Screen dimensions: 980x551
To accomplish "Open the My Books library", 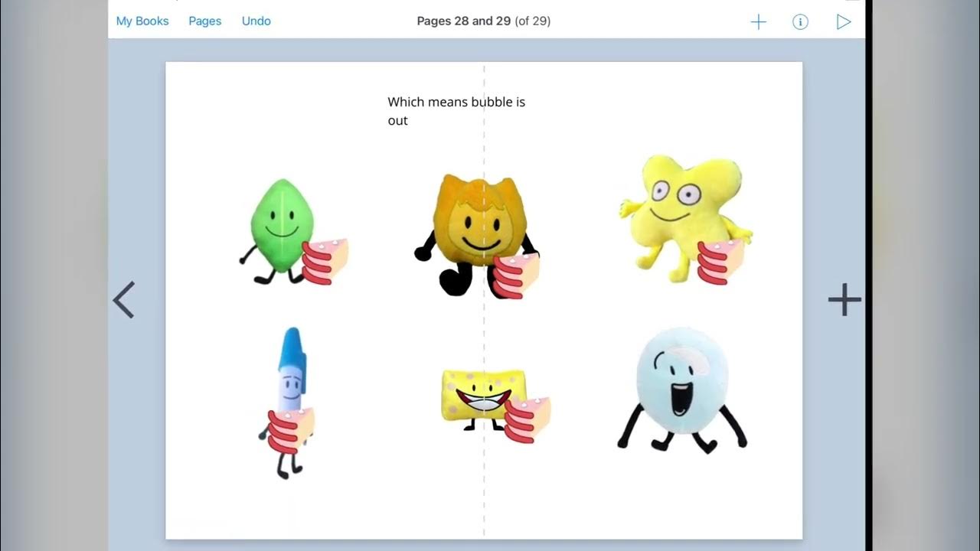I will pos(142,21).
